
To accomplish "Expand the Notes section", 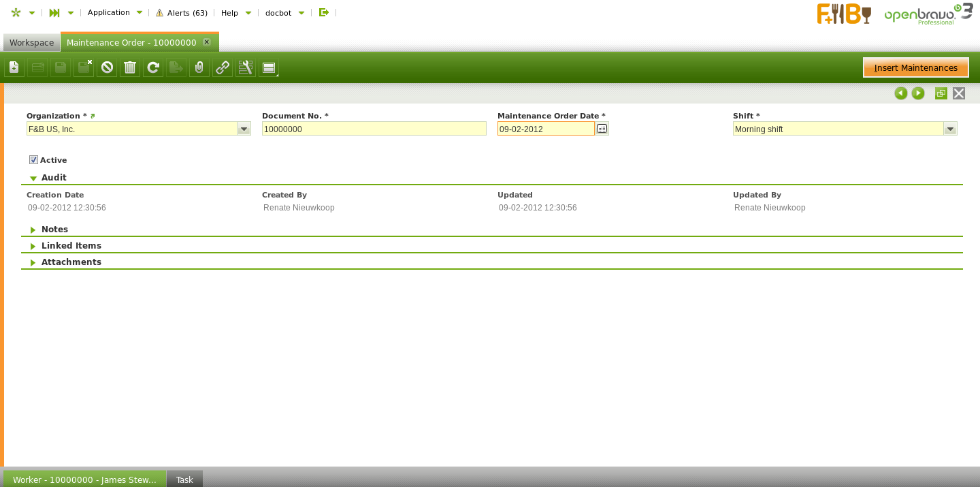I will click(54, 230).
